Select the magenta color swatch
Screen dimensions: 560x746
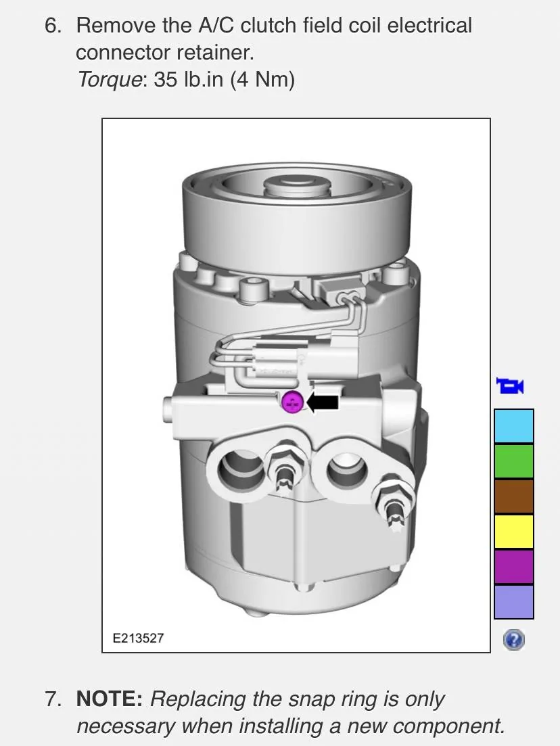pyautogui.click(x=514, y=567)
